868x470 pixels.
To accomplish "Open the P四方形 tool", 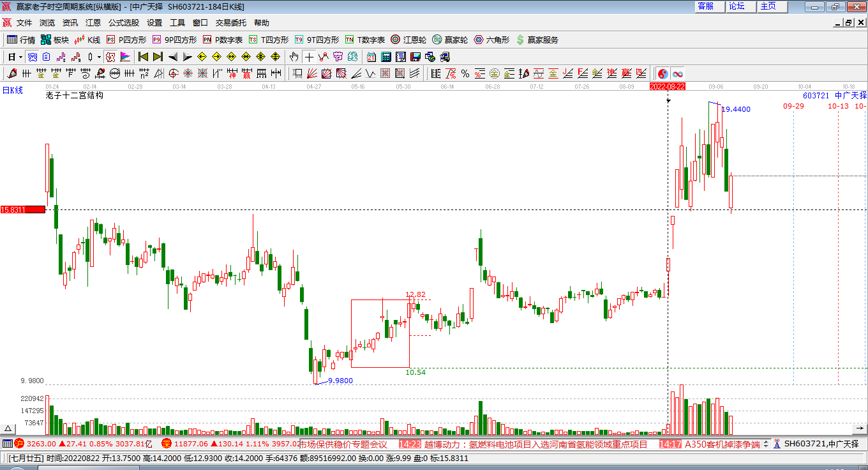I will pos(126,40).
